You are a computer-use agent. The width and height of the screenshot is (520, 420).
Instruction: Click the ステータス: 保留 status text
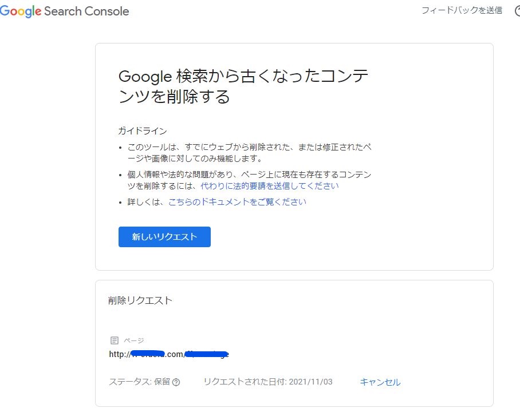[x=139, y=382]
